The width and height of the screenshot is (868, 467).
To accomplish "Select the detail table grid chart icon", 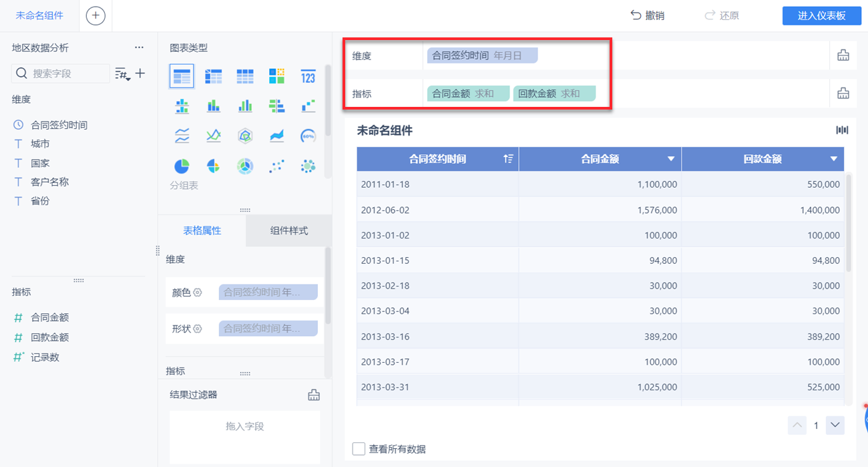I will 245,76.
